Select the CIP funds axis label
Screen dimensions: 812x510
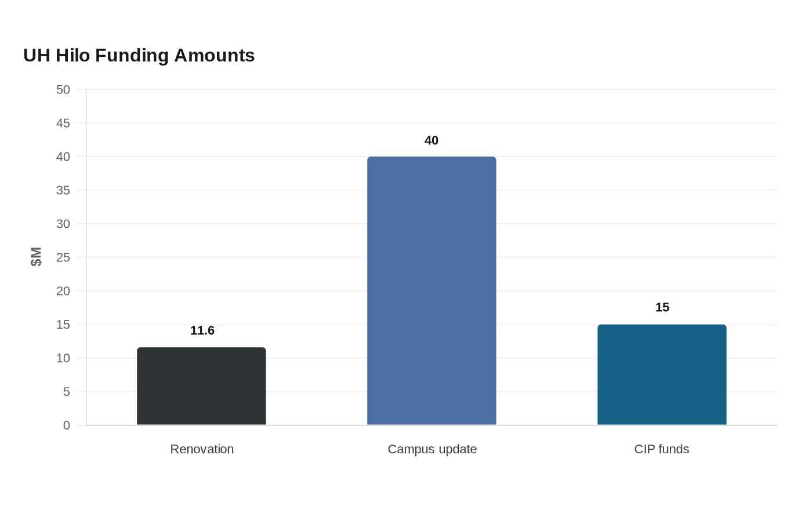[662, 449]
